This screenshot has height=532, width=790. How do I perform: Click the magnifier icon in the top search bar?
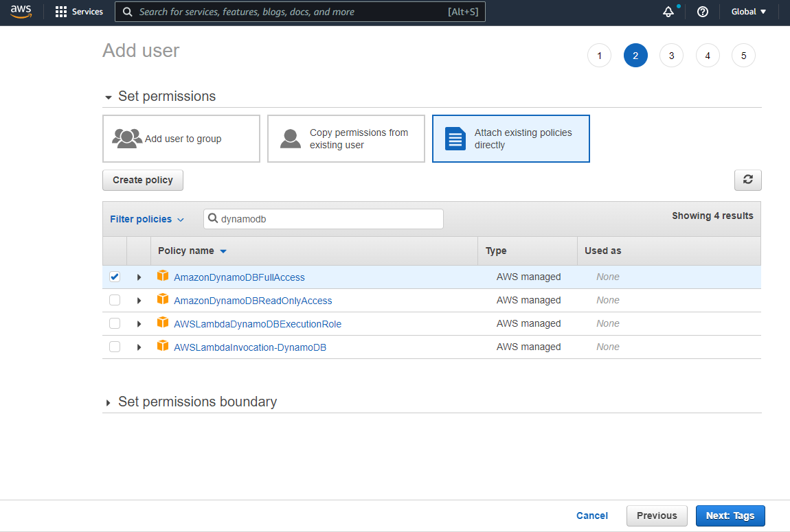[x=128, y=12]
